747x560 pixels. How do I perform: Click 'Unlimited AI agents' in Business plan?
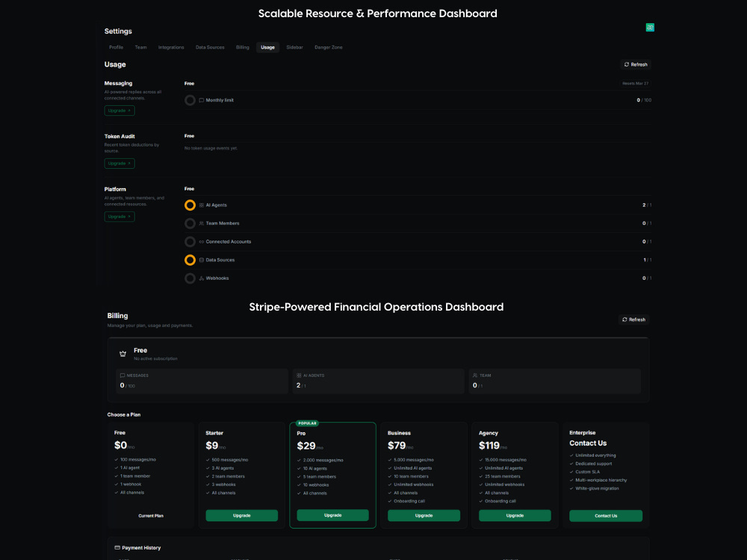(412, 468)
